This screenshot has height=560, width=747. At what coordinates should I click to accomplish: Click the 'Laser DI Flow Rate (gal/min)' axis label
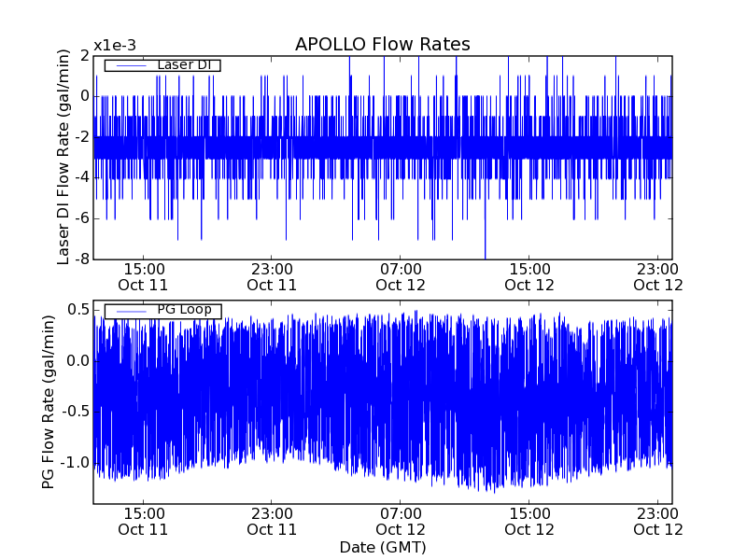tap(63, 157)
